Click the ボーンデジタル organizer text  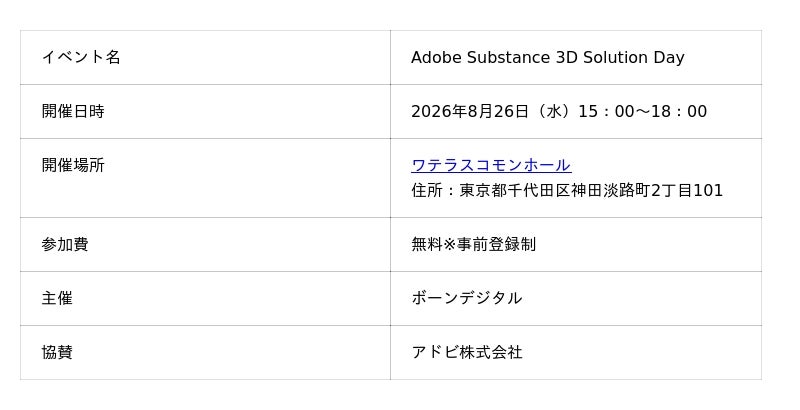pyautogui.click(x=466, y=298)
